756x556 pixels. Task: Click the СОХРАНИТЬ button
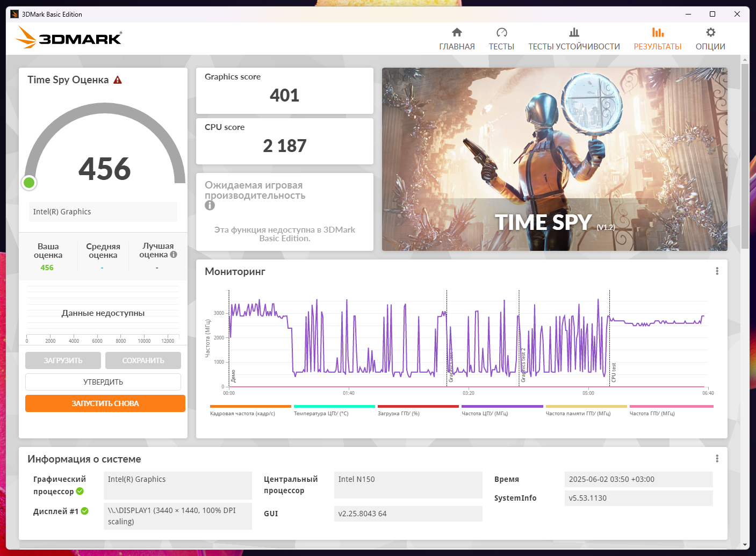143,360
